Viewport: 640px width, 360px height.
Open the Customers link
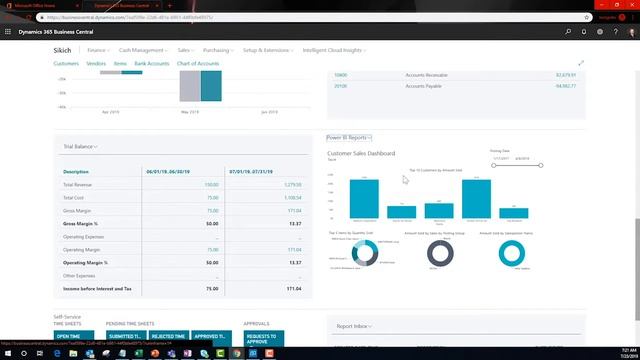tap(66, 64)
